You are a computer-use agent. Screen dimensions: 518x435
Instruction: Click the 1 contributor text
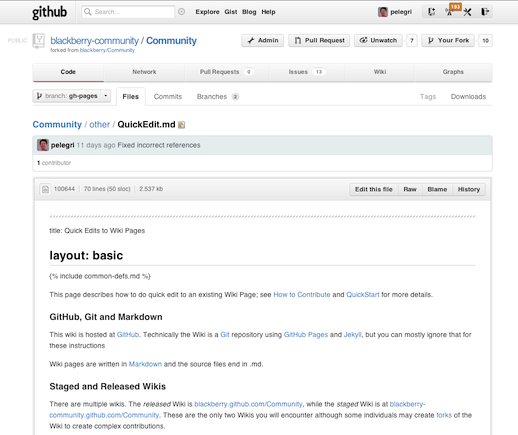click(x=54, y=163)
